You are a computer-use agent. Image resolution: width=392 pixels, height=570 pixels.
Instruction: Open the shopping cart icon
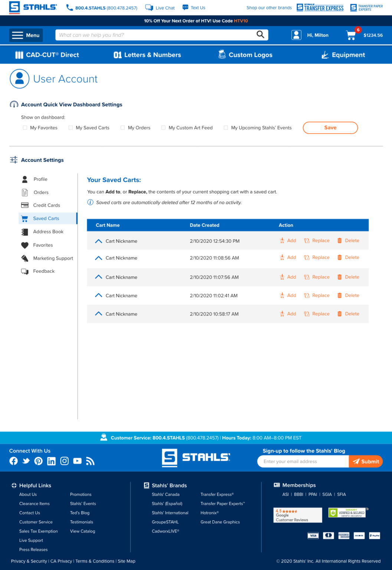[351, 35]
